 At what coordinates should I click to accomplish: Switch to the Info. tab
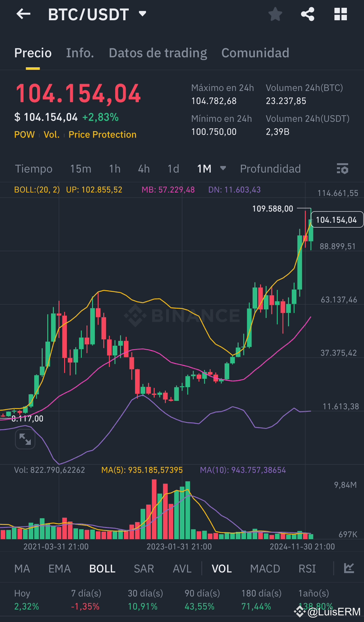coord(80,53)
